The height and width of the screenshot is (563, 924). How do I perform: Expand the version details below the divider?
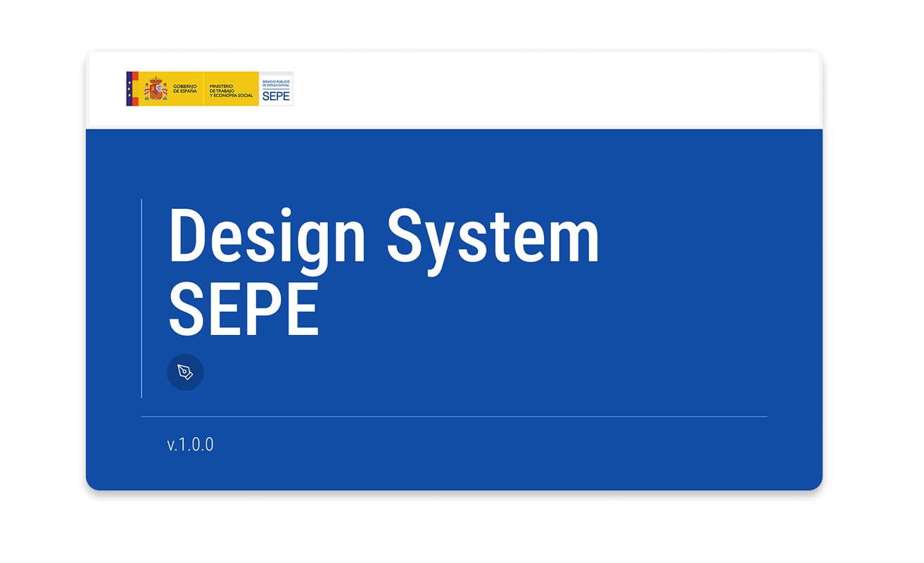click(189, 444)
